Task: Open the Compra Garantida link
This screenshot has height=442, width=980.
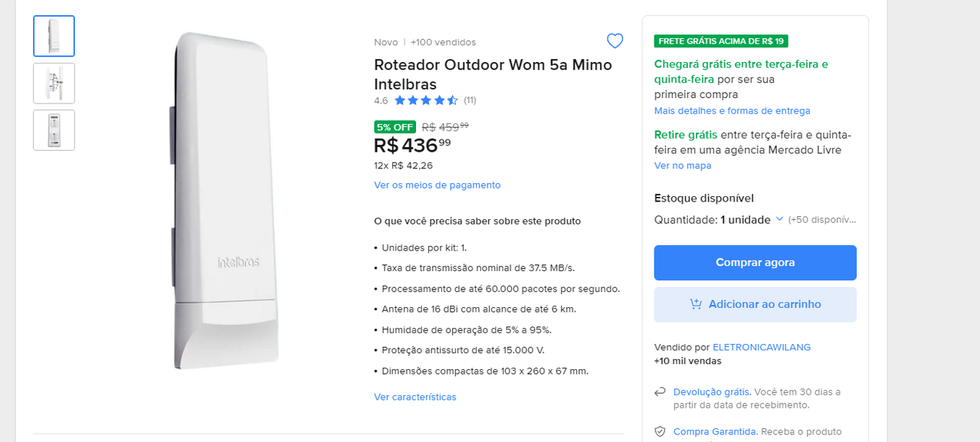Action: [715, 431]
